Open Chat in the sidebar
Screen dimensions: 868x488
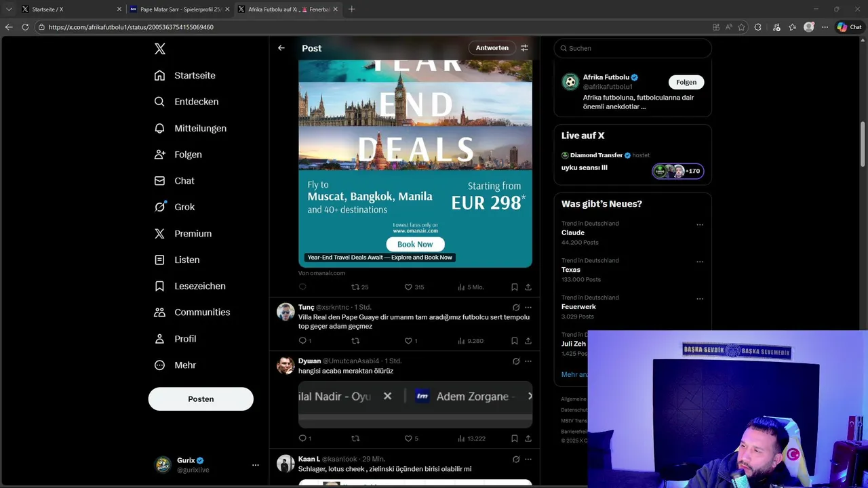coord(174,181)
